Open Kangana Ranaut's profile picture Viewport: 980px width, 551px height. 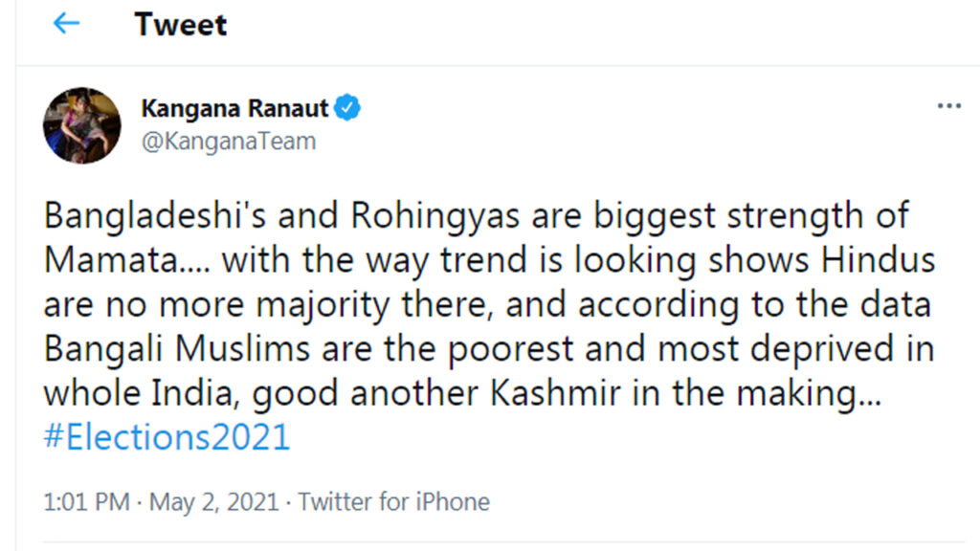click(82, 125)
